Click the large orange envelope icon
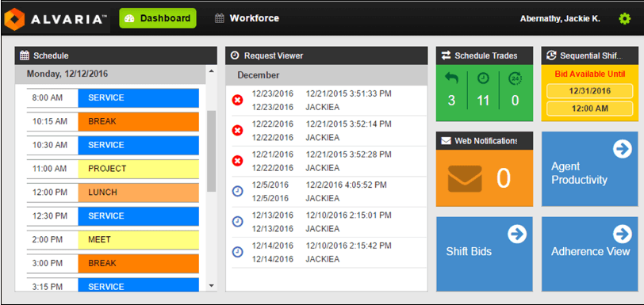 pos(465,178)
